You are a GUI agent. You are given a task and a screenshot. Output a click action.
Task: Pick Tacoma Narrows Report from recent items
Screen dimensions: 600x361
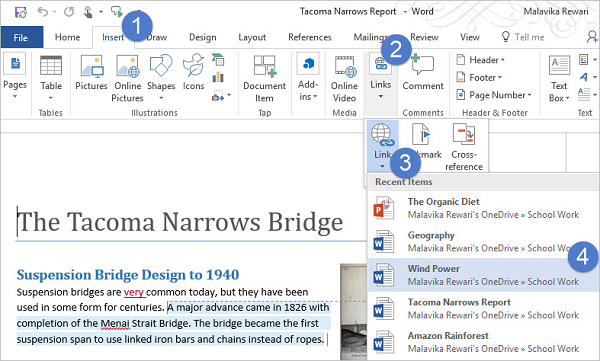pyautogui.click(x=484, y=308)
